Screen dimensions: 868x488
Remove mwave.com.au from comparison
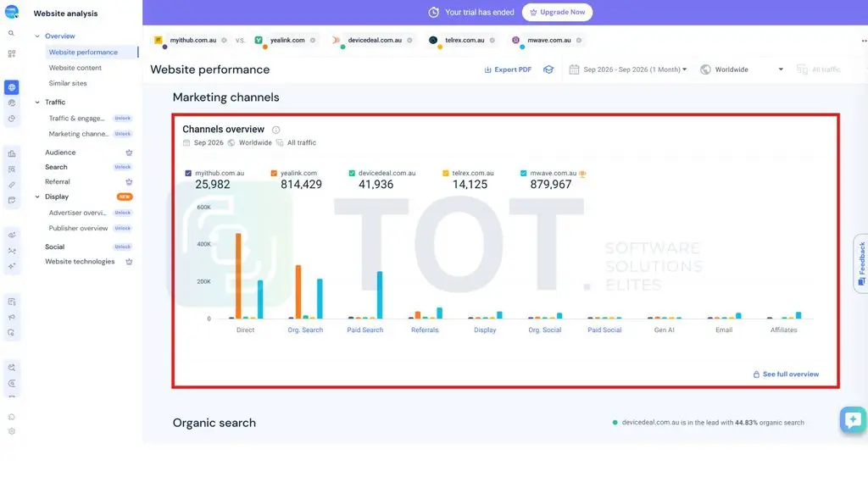tap(579, 41)
